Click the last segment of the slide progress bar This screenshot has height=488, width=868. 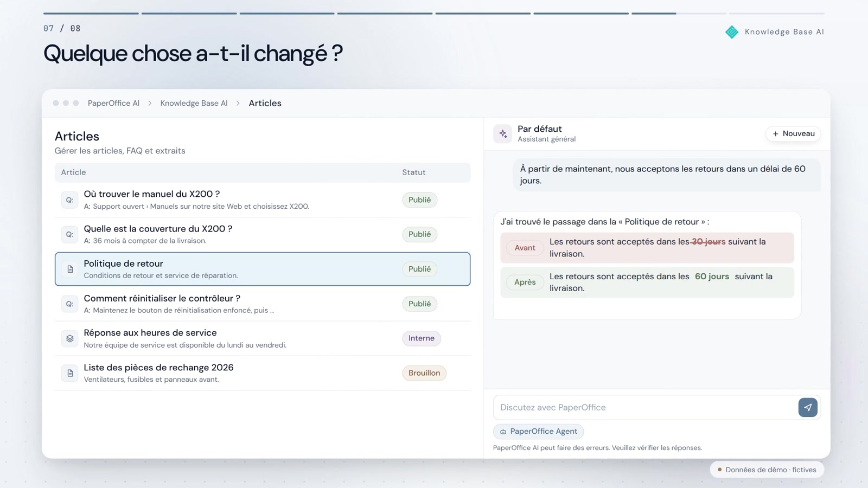(776, 14)
